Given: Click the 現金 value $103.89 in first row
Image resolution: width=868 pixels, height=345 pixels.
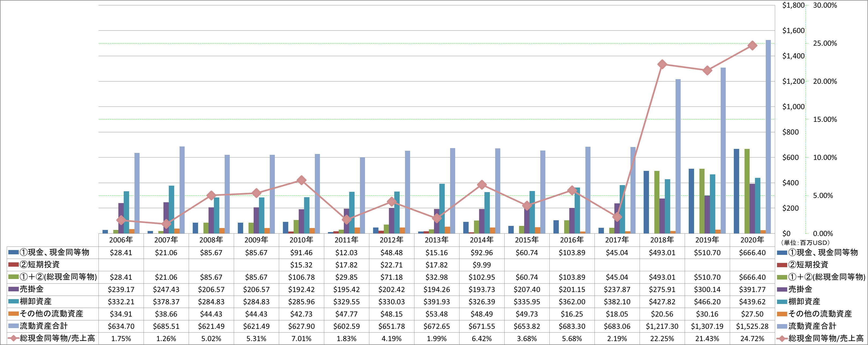Looking at the screenshot, I should click(x=572, y=253).
